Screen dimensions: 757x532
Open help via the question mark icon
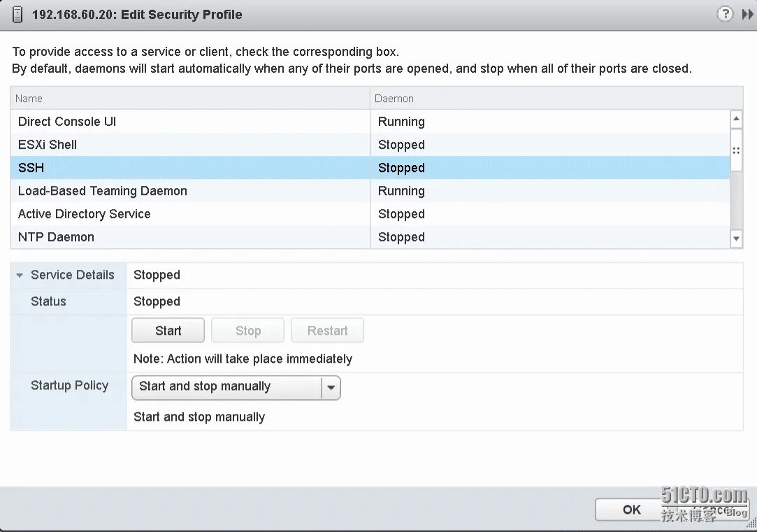725,13
